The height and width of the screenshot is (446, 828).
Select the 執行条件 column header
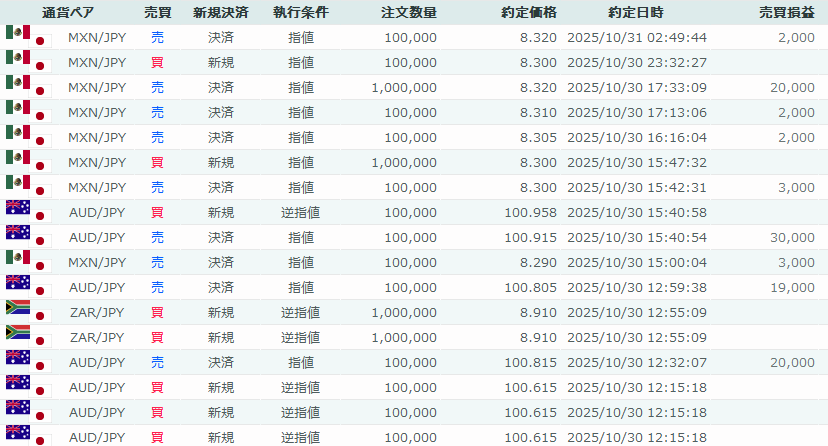(300, 13)
